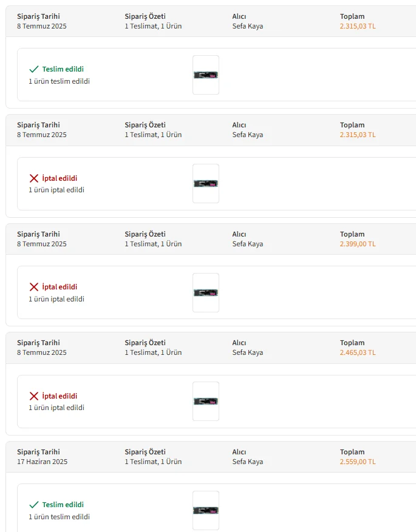The width and height of the screenshot is (416, 532).
Task: Open product thumbnail of 17 Haziran 2025 order
Action: click(206, 510)
